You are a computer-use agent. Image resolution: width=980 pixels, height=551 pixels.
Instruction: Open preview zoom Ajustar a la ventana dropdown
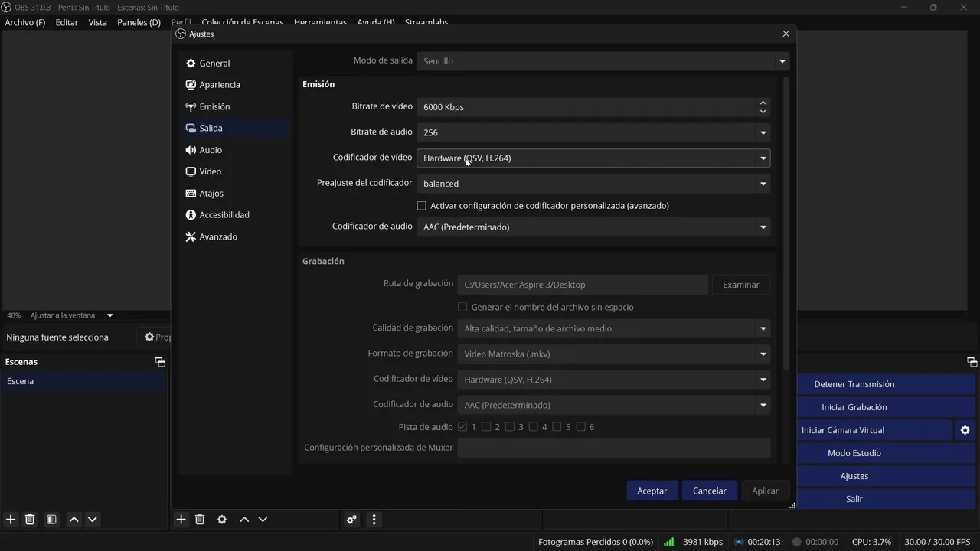tap(72, 315)
